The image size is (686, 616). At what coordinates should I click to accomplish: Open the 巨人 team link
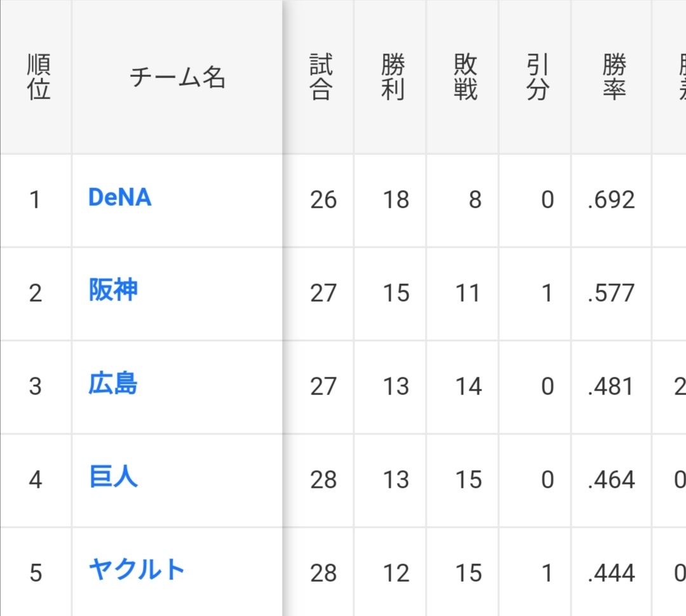[x=113, y=476]
